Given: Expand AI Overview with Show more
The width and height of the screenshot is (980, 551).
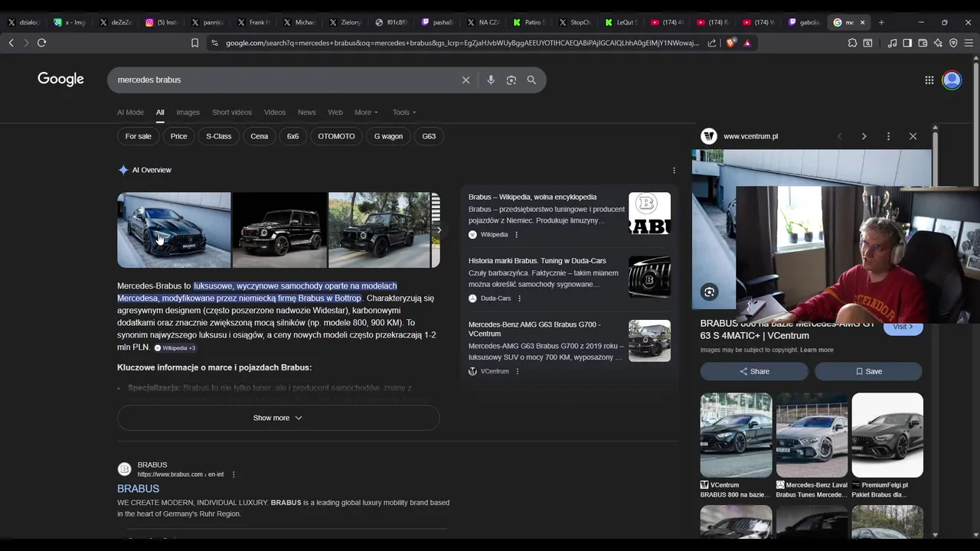Looking at the screenshot, I should tap(278, 418).
